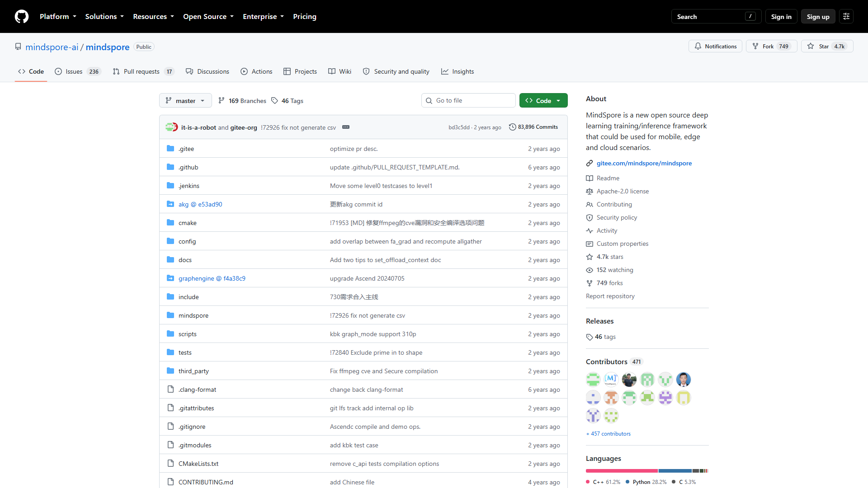Viewport: 868px width, 488px height.
Task: Click the akg submodule folder icon
Action: click(170, 204)
